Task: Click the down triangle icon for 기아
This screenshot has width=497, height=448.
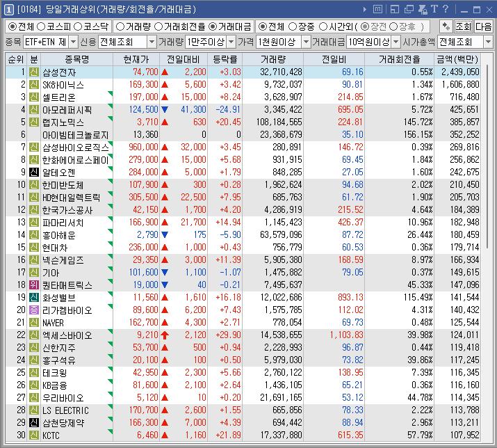Action: [165, 272]
